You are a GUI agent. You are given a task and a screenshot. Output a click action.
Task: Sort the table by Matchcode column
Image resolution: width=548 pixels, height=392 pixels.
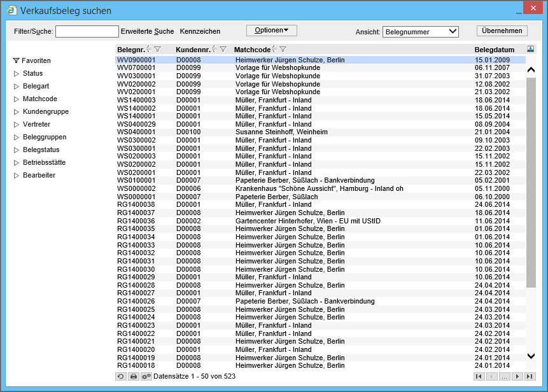[x=274, y=49]
